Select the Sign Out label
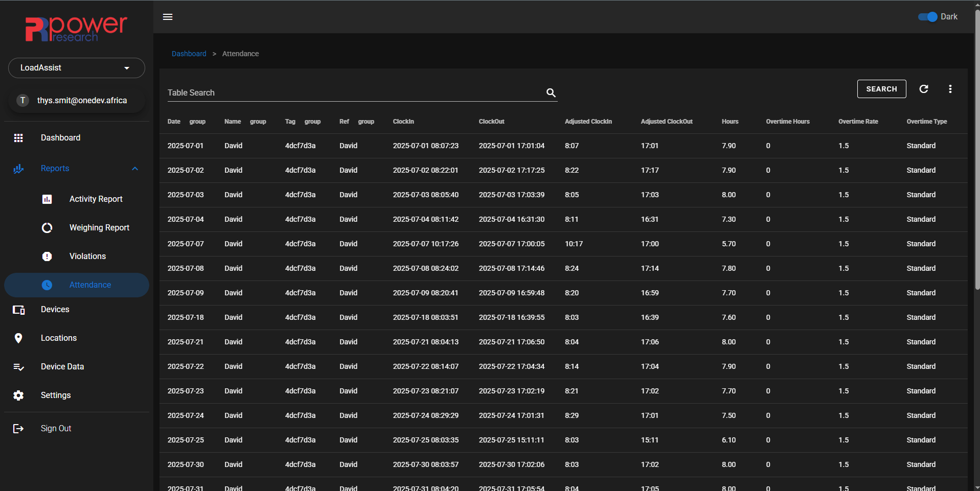This screenshot has height=491, width=980. pyautogui.click(x=56, y=429)
